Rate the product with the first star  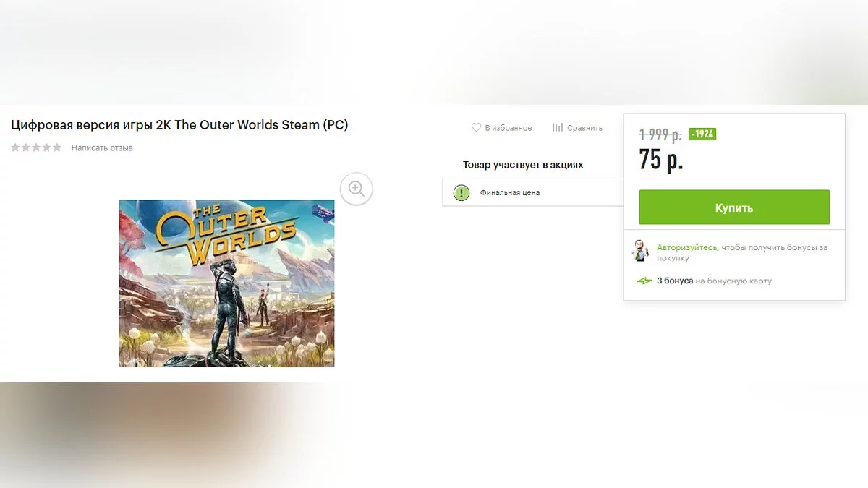[x=16, y=148]
